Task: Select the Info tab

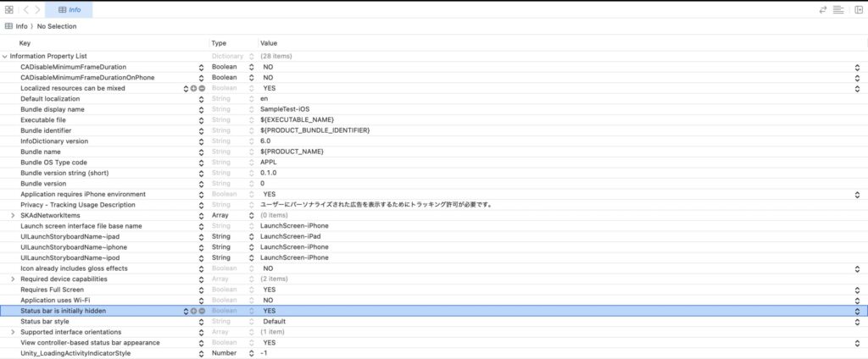Action: [x=70, y=9]
